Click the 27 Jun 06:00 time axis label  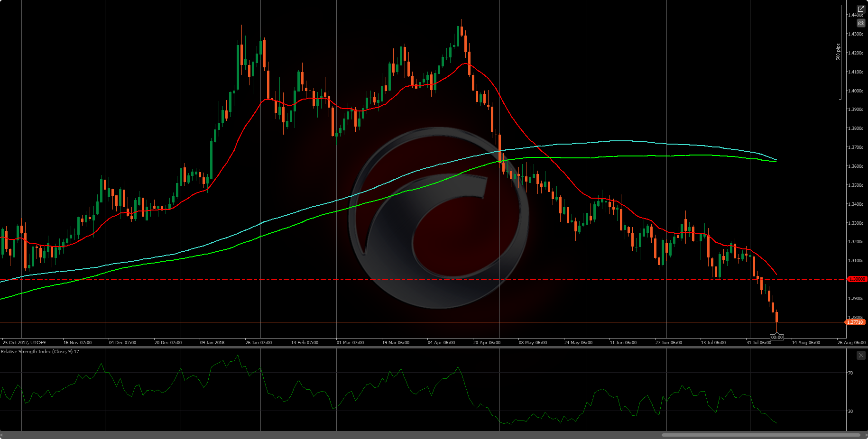coord(669,342)
